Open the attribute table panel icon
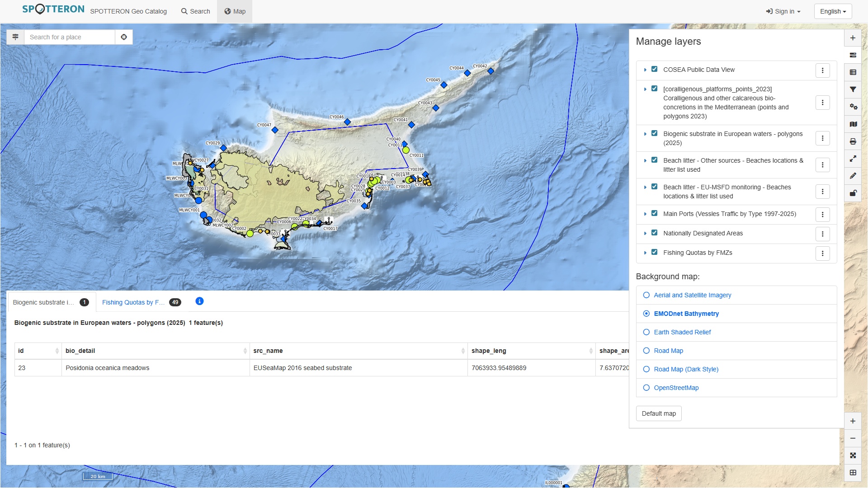 (x=853, y=72)
